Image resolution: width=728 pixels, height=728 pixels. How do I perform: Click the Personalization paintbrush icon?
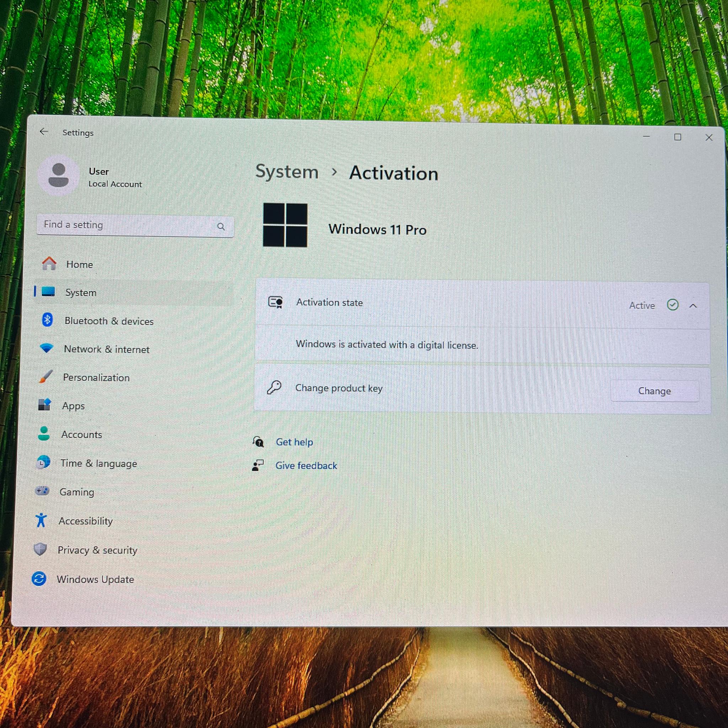click(45, 376)
